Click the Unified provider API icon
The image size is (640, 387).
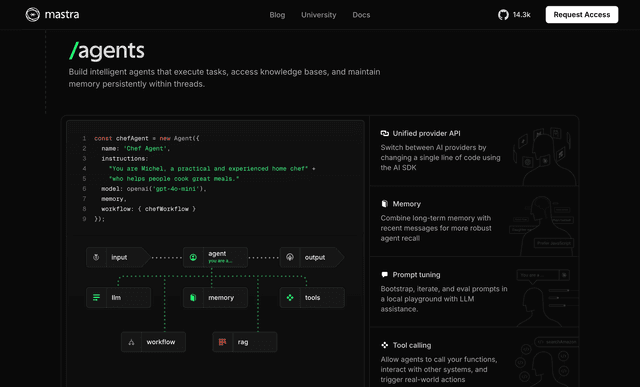coord(384,133)
